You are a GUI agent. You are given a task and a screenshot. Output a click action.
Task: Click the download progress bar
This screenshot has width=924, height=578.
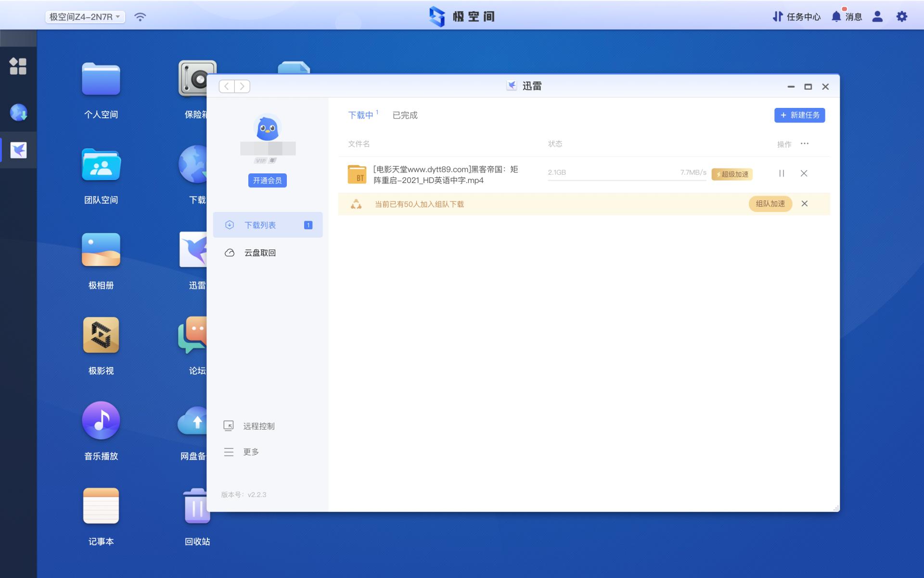tap(627, 180)
